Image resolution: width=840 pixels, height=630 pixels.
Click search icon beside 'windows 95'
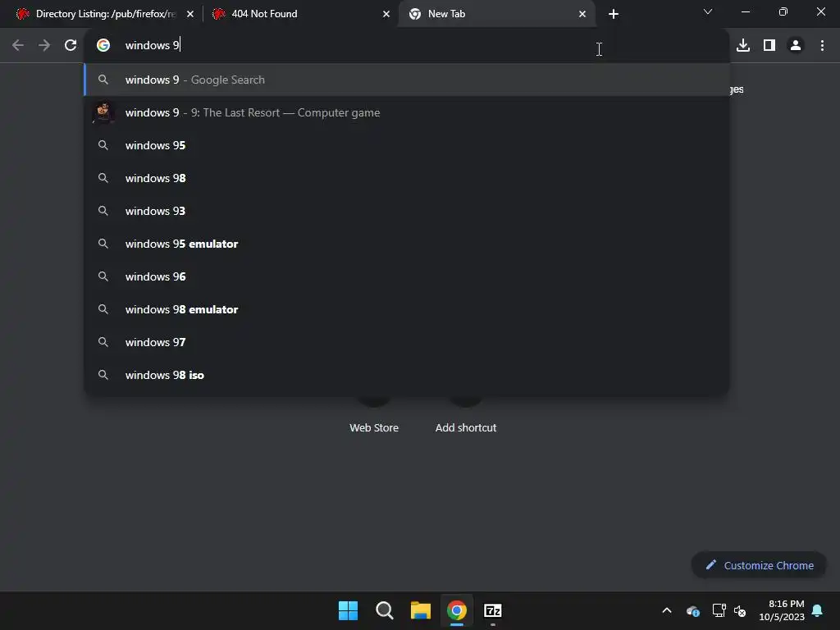pos(103,145)
